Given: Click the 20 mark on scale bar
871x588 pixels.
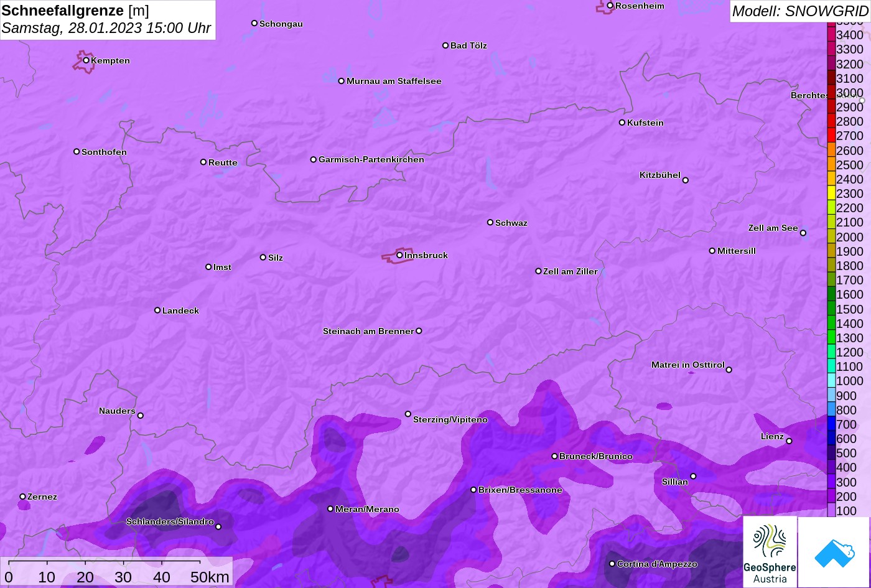Looking at the screenshot, I should pos(85,577).
